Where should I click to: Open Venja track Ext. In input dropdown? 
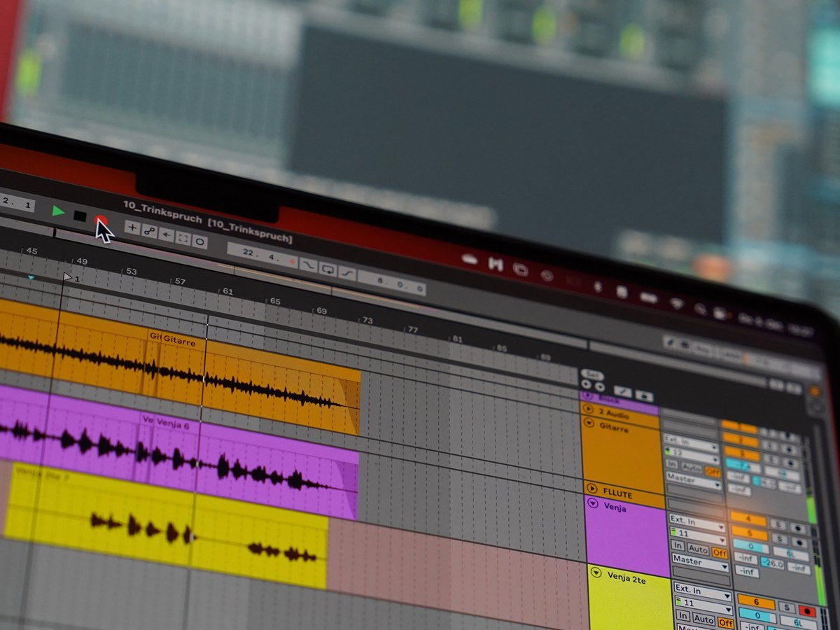697,521
